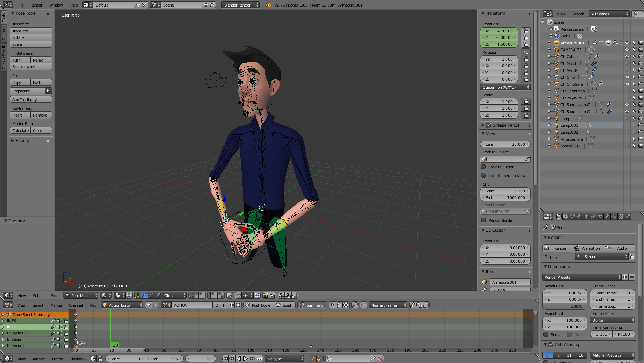Open the World properties tab
644x363 pixels.
[x=579, y=217]
